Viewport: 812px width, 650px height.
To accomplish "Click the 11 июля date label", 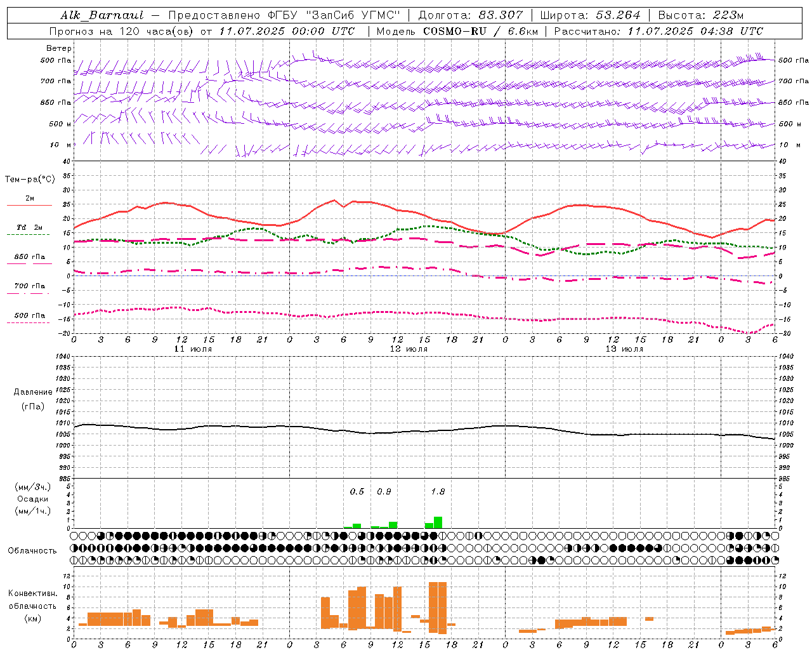I will pos(193,349).
